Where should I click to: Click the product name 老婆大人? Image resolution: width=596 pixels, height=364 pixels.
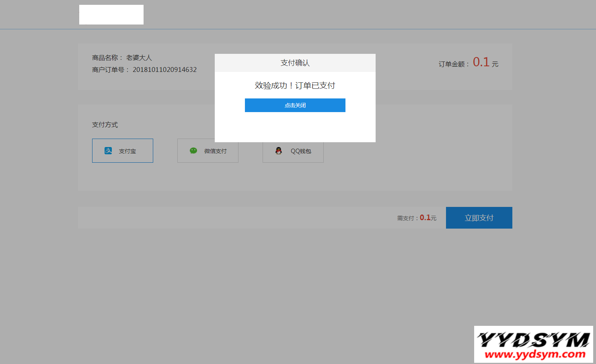click(x=139, y=58)
